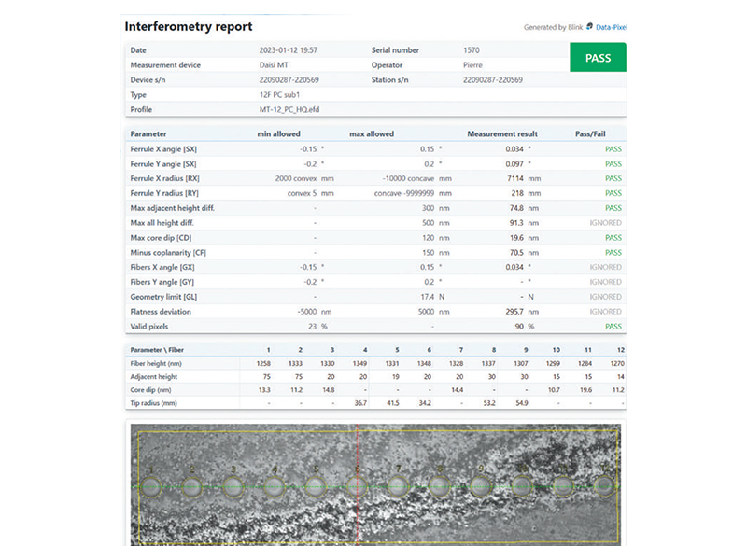This screenshot has width=747, height=560.
Task: Click the Measurement result column header
Action: [x=502, y=134]
